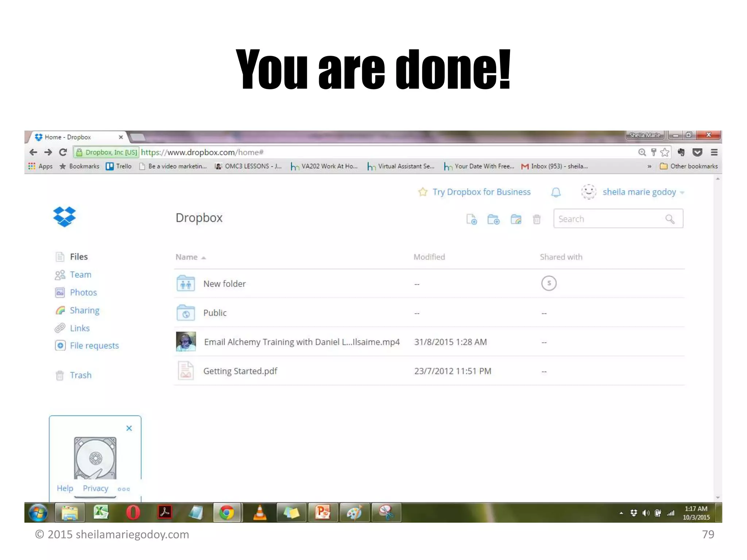Screen dimensions: 747x560
Task: Reload the page with the refresh icon
Action: pos(63,152)
